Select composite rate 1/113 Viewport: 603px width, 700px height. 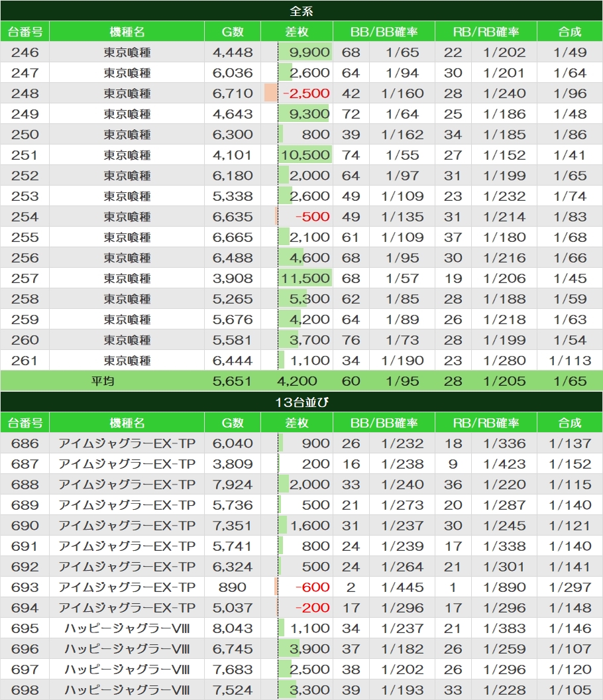coord(570,360)
